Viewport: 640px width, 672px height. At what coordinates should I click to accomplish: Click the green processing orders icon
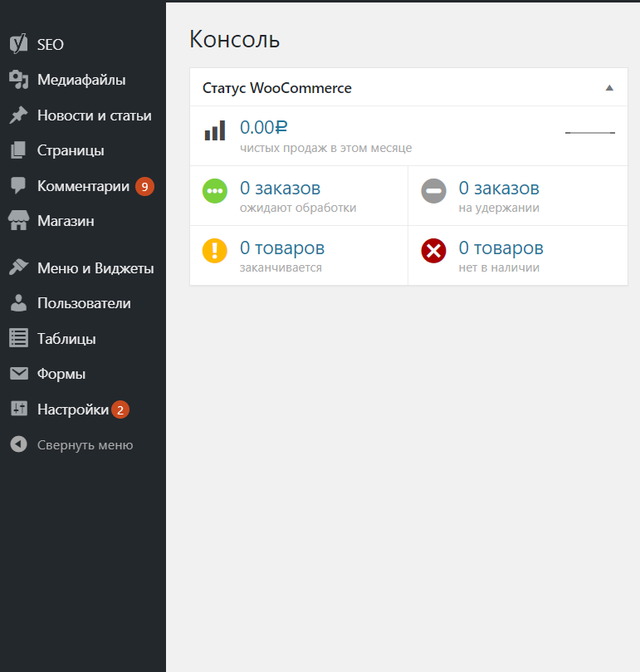(x=215, y=191)
